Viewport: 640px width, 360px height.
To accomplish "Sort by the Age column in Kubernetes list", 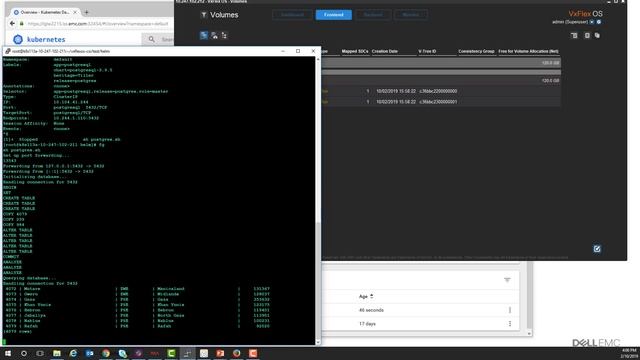I will click(366, 296).
